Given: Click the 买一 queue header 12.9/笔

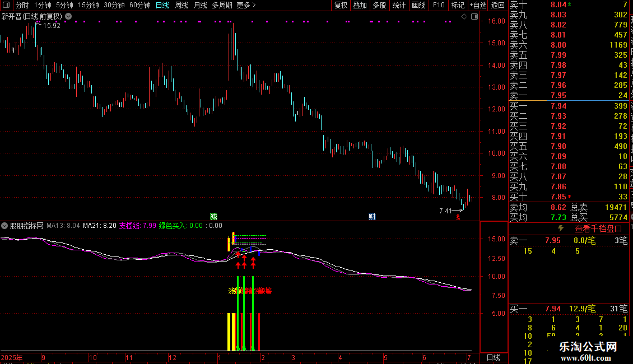Looking at the screenshot, I should (x=582, y=309).
